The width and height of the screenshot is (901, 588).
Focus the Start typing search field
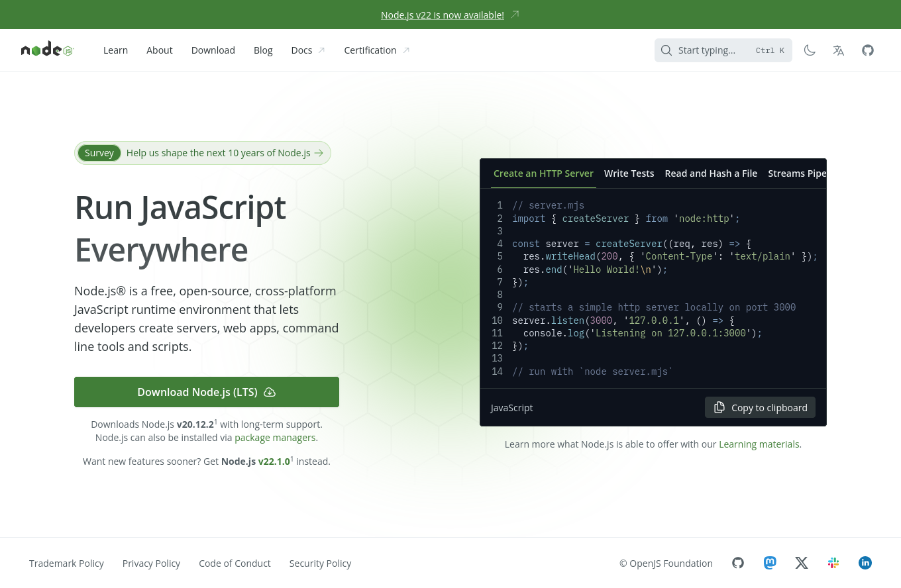pyautogui.click(x=723, y=50)
